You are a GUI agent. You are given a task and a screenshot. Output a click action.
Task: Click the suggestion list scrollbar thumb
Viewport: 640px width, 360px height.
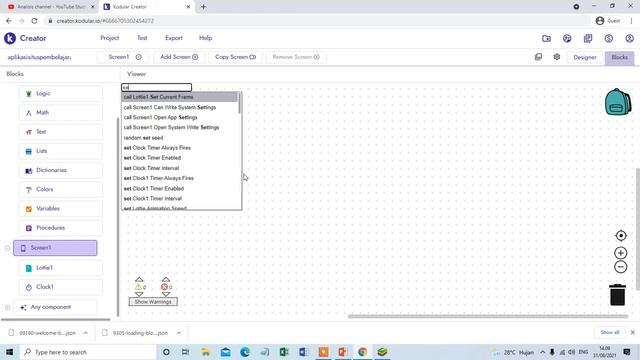239,103
